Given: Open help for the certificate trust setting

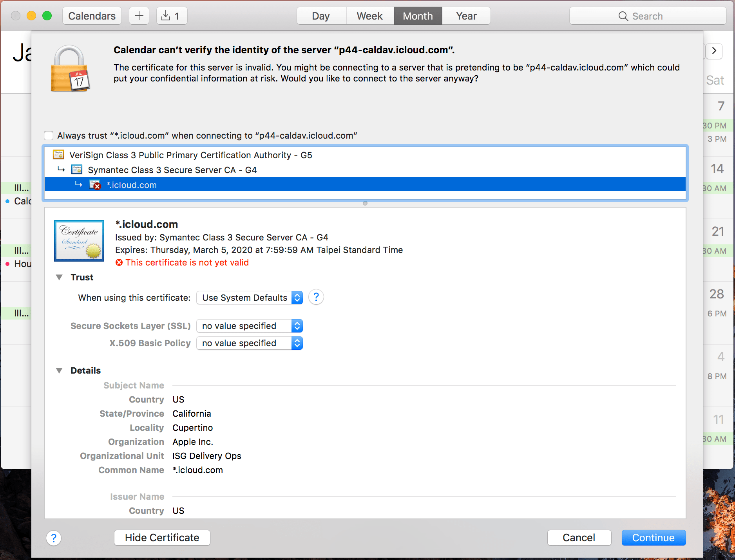Looking at the screenshot, I should 316,297.
